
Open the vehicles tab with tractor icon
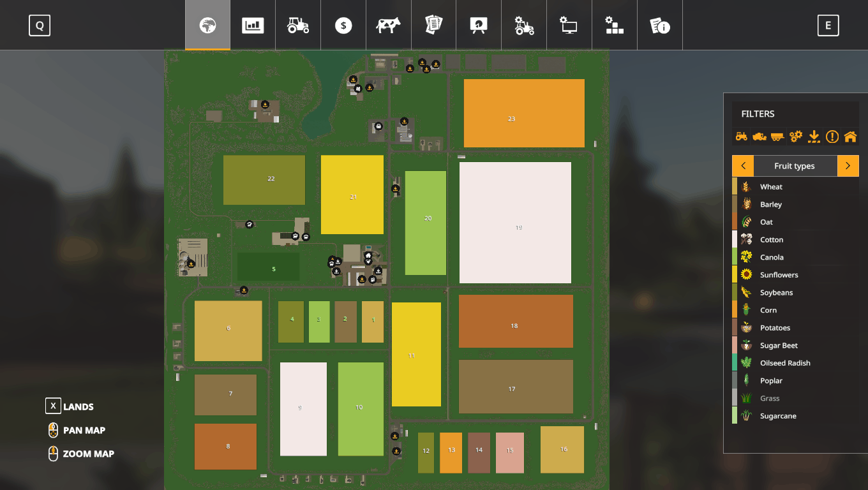coord(298,26)
